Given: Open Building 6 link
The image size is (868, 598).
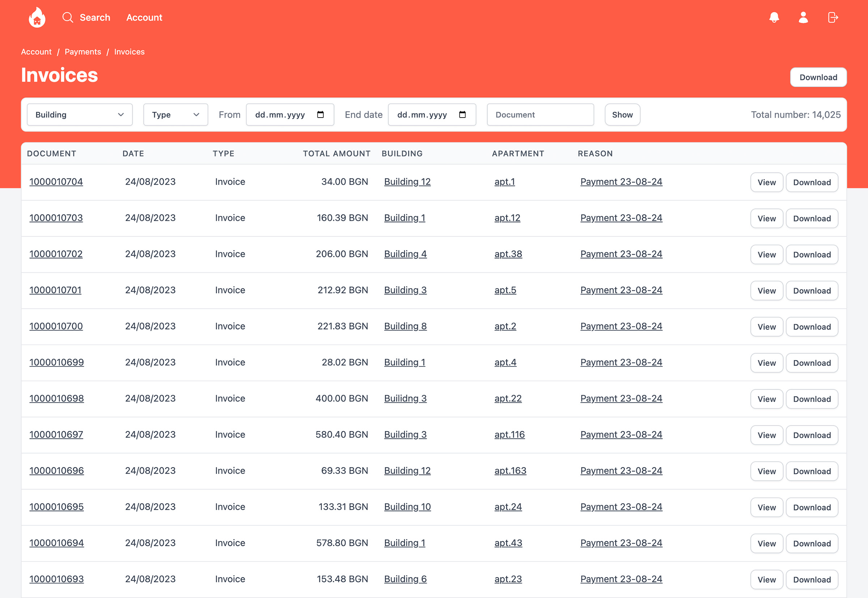Looking at the screenshot, I should point(405,579).
